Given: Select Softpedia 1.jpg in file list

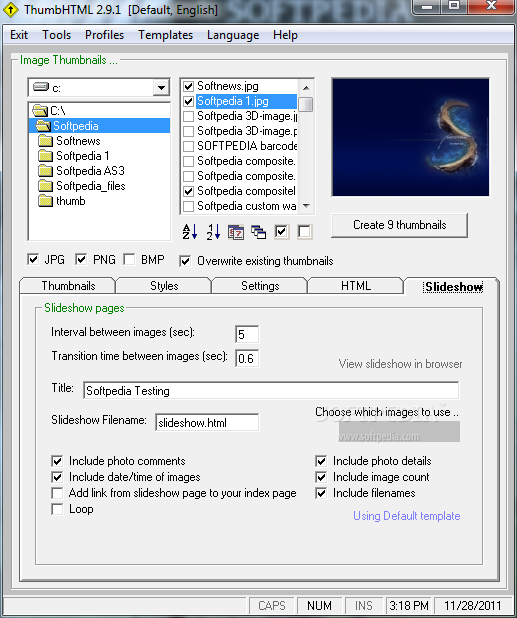Looking at the screenshot, I should tap(246, 101).
